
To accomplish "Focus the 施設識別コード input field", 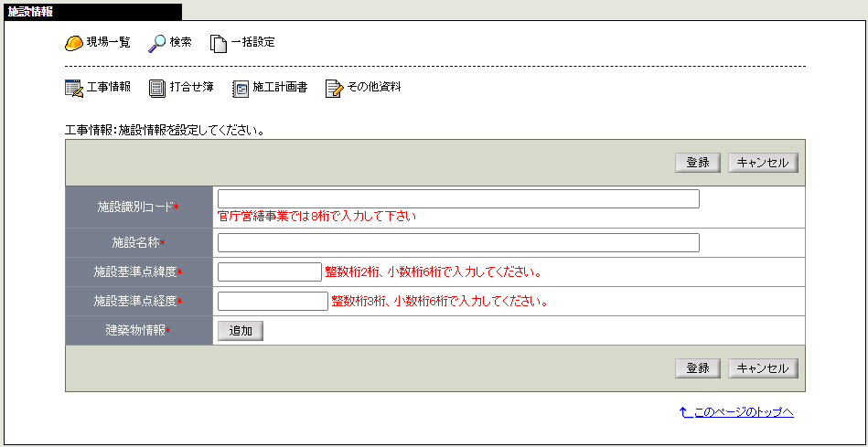I will pyautogui.click(x=458, y=198).
